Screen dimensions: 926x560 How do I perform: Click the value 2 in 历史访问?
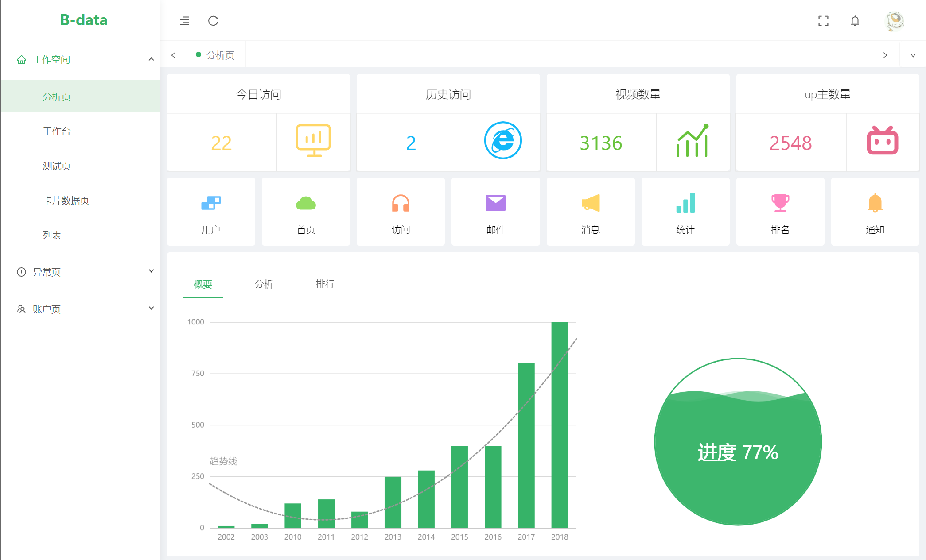click(411, 143)
